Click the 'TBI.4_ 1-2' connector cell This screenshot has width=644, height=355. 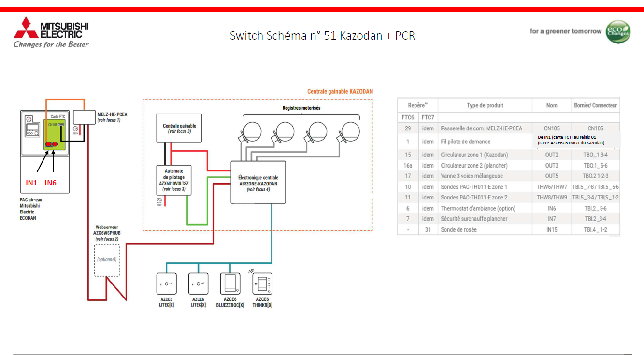pyautogui.click(x=596, y=230)
